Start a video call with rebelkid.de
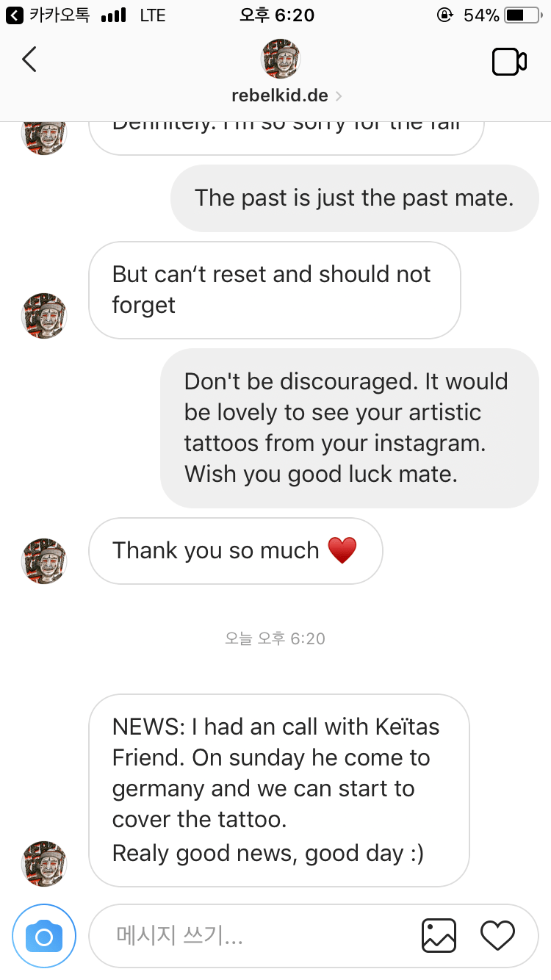 (508, 62)
